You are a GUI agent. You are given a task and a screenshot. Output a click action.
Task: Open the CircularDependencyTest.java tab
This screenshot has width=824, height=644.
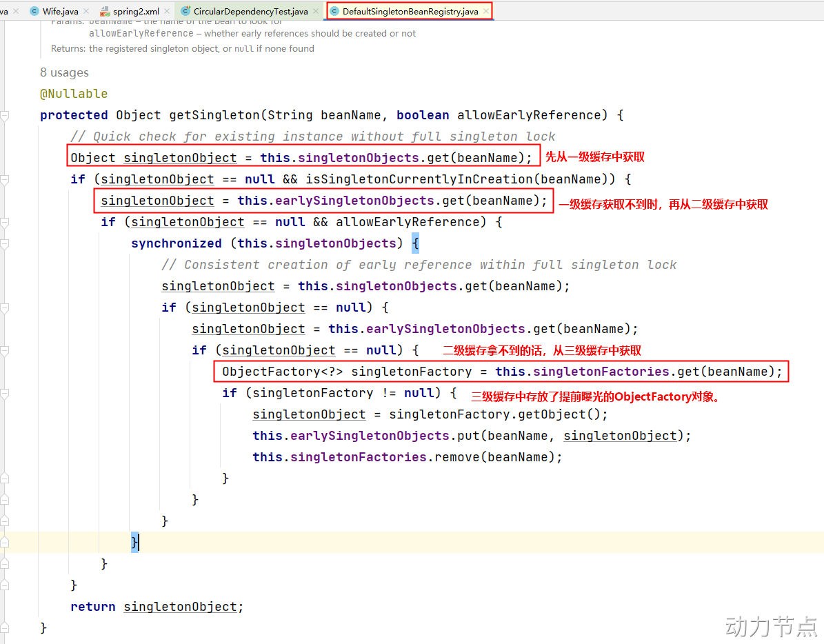(250, 11)
